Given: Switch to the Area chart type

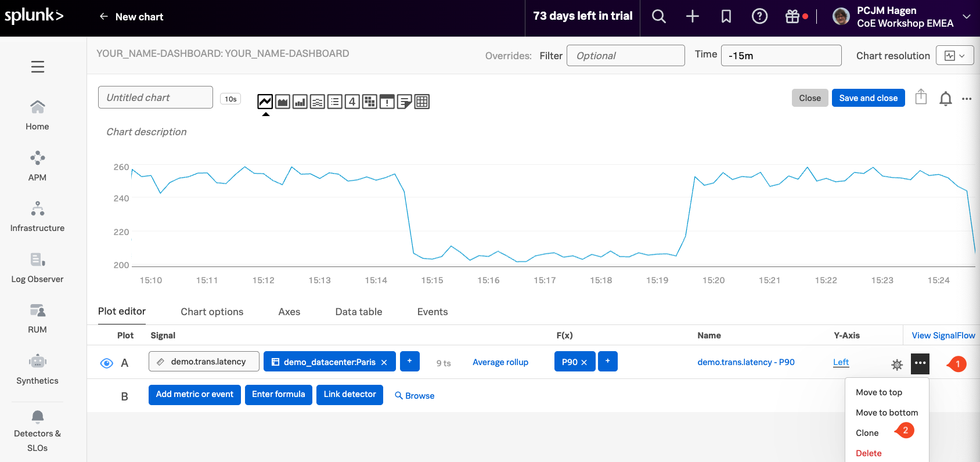Looking at the screenshot, I should click(283, 102).
